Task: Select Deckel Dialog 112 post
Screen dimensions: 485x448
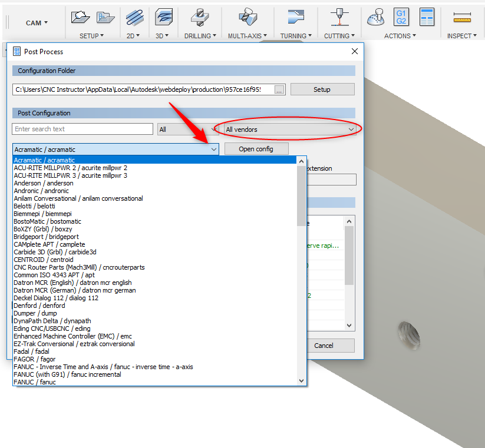Action: [154, 298]
